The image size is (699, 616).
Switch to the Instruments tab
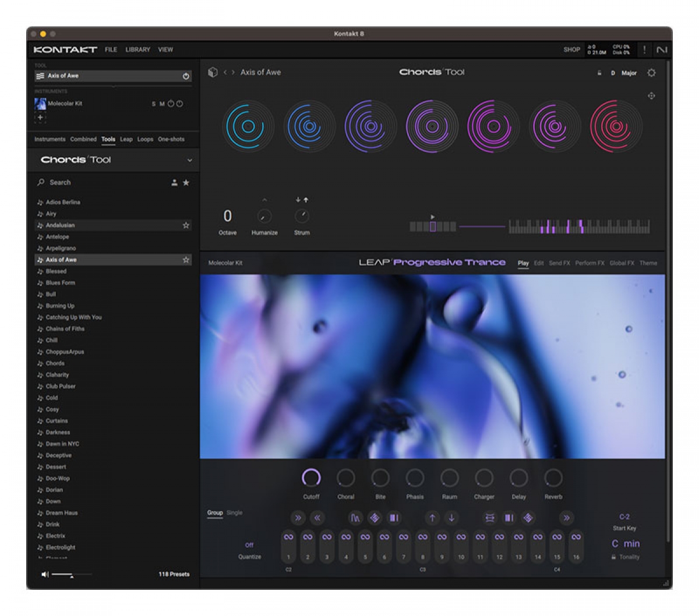50,139
